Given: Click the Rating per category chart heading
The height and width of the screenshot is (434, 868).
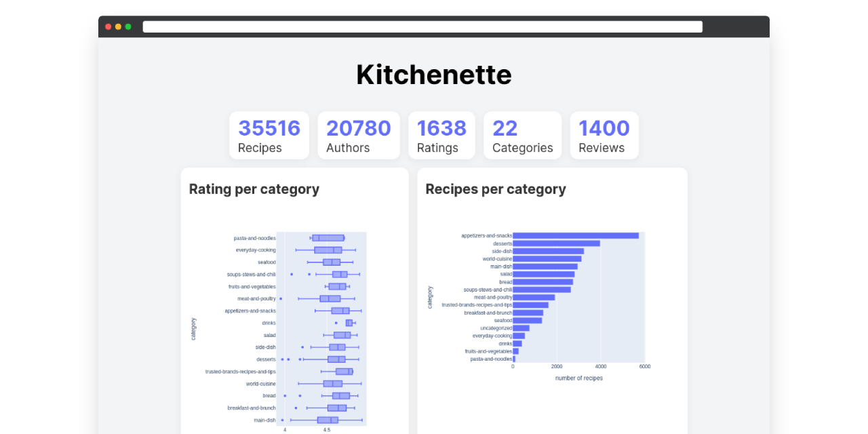Looking at the screenshot, I should pyautogui.click(x=254, y=189).
